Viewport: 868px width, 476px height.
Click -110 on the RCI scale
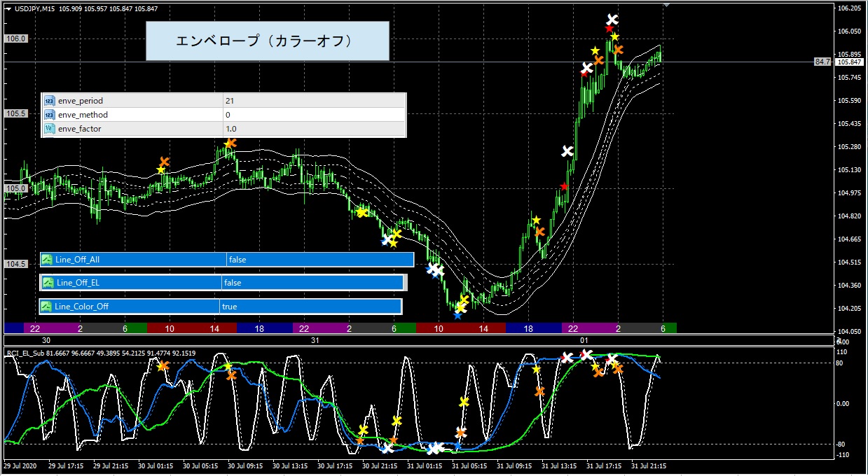click(842, 455)
